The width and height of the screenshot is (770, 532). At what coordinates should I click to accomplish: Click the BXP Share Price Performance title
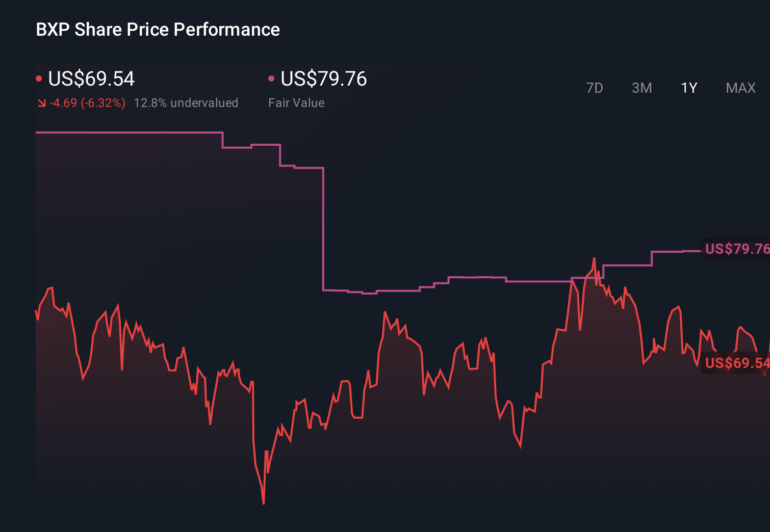pyautogui.click(x=157, y=30)
